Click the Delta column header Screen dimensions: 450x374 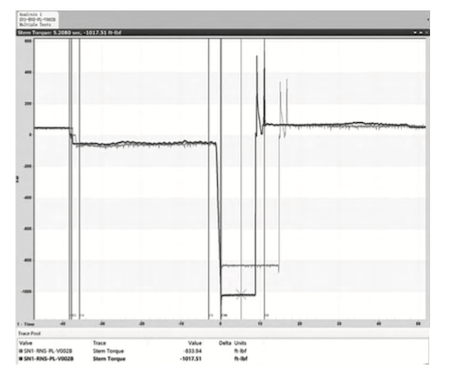point(225,343)
